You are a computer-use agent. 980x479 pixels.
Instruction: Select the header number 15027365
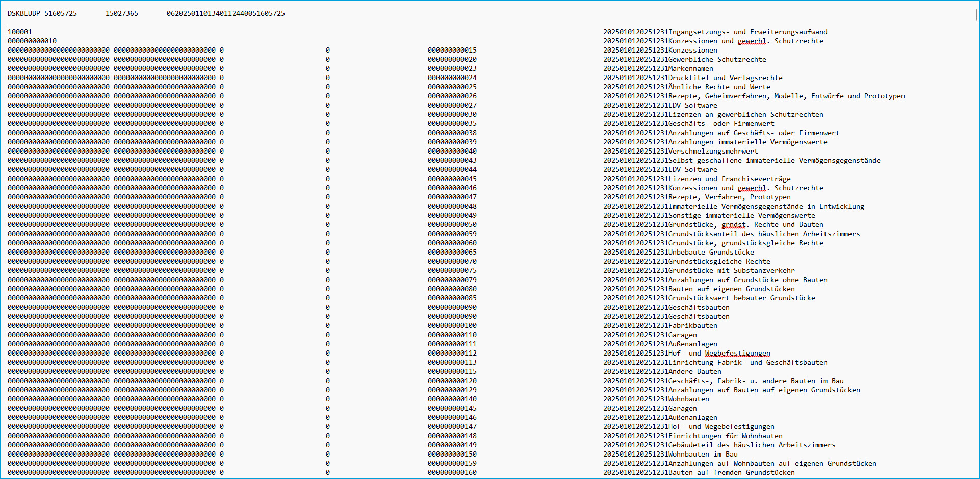point(122,13)
